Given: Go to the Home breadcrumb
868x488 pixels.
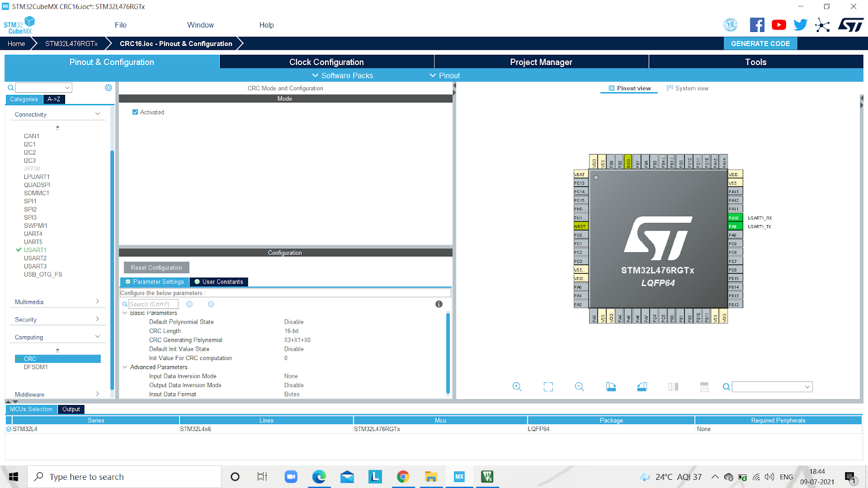Looking at the screenshot, I should [16, 43].
